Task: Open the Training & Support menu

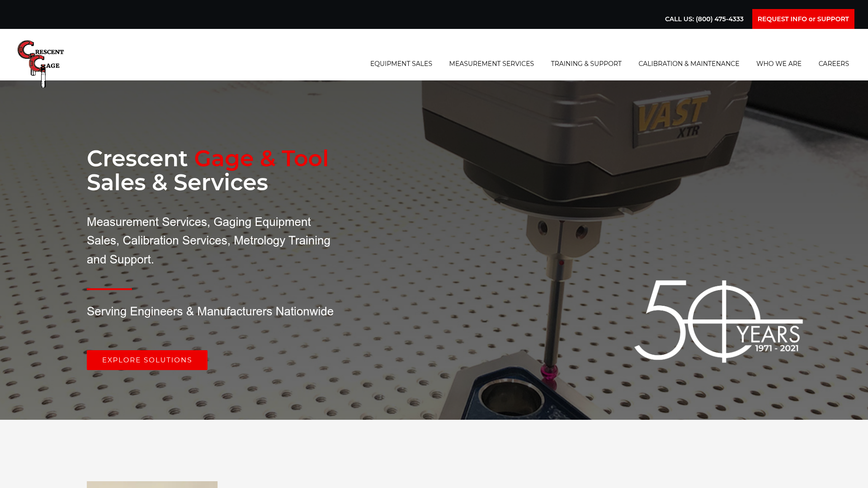Action: coord(586,64)
